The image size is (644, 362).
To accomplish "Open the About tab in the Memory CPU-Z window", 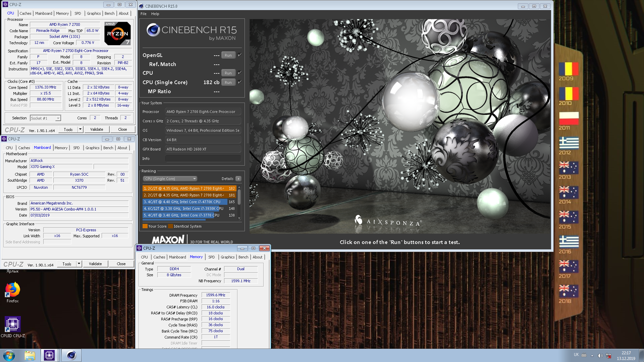I will [x=258, y=257].
